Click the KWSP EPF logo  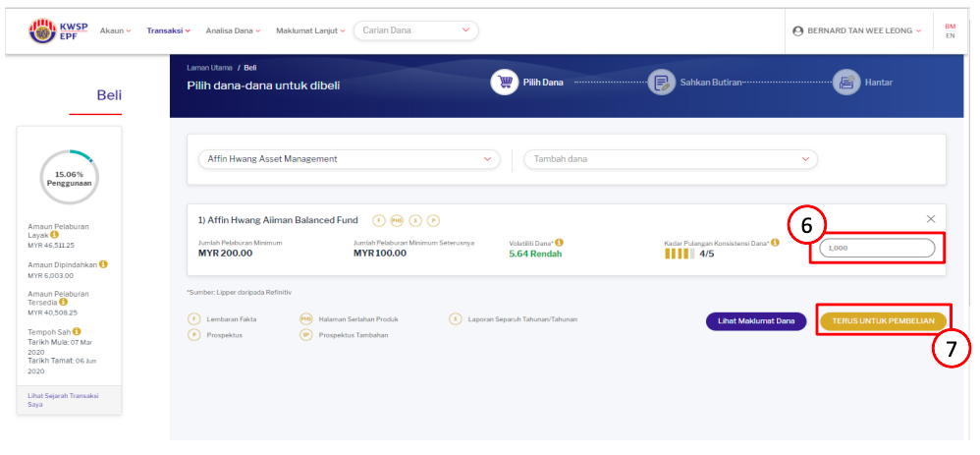click(x=59, y=30)
